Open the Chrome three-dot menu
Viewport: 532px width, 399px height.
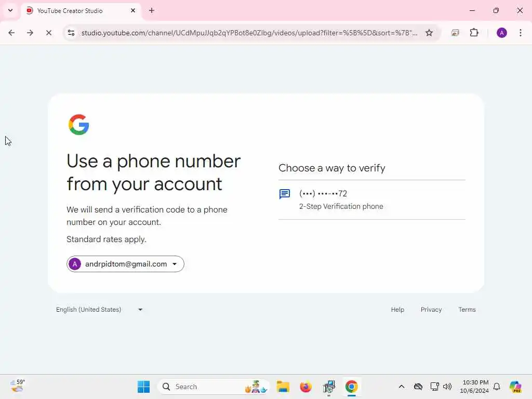520,33
